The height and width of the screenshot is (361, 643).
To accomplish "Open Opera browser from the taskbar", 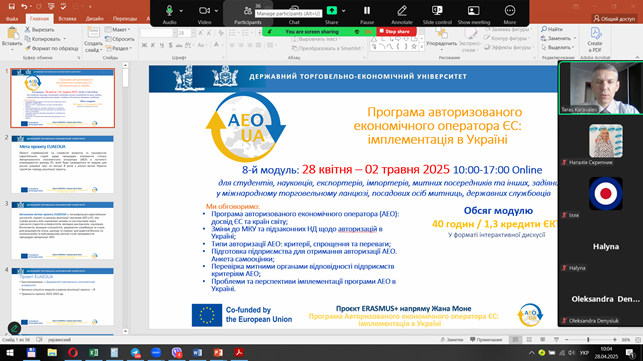I will coord(73,353).
